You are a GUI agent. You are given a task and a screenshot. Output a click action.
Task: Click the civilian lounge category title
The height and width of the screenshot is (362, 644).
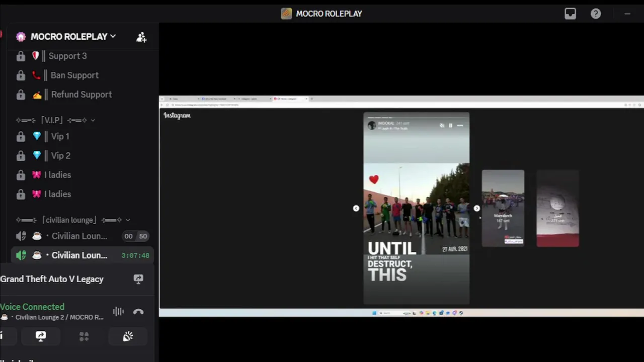tap(69, 220)
